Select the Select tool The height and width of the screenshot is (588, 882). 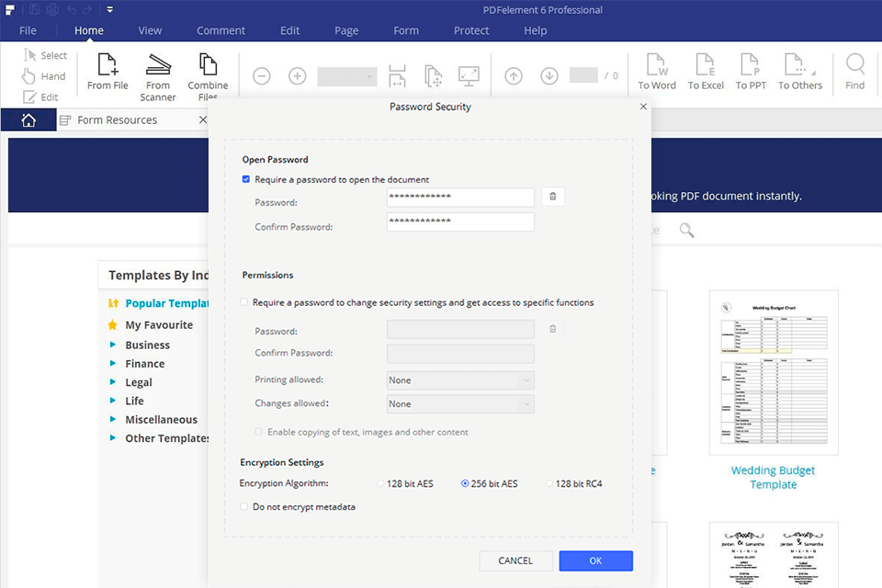coord(46,55)
